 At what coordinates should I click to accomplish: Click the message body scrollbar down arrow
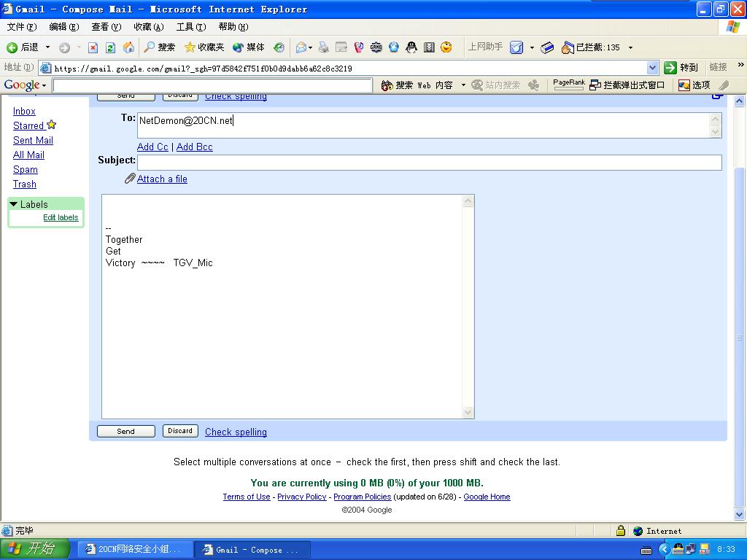pyautogui.click(x=468, y=413)
